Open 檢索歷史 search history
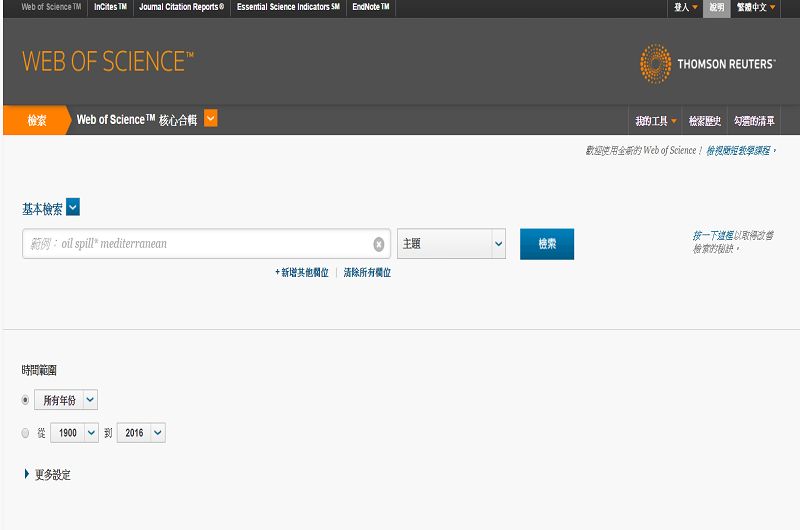The width and height of the screenshot is (800, 530). [705, 121]
